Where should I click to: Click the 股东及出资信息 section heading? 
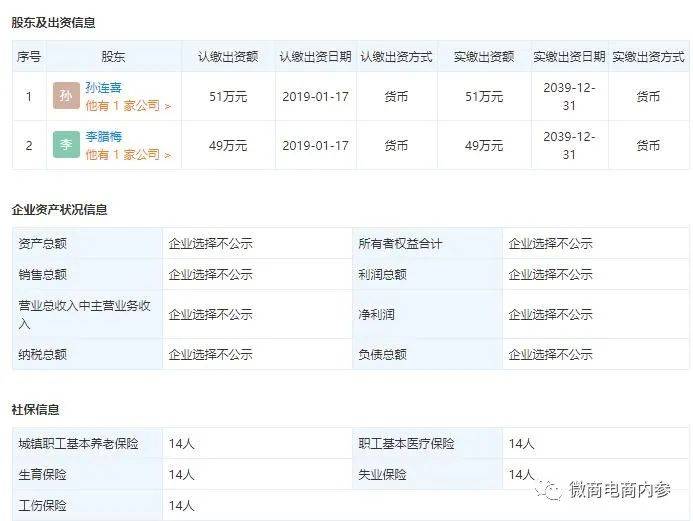tap(53, 23)
